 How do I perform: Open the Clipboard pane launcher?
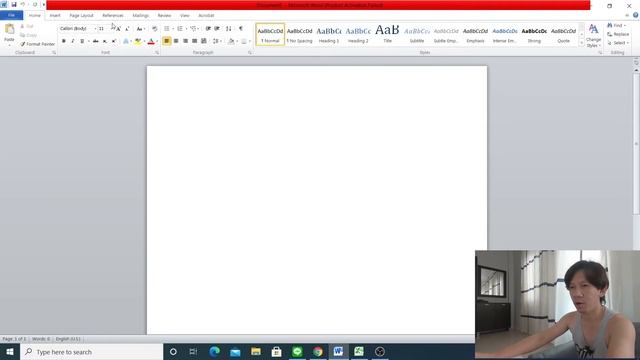pyautogui.click(x=54, y=53)
